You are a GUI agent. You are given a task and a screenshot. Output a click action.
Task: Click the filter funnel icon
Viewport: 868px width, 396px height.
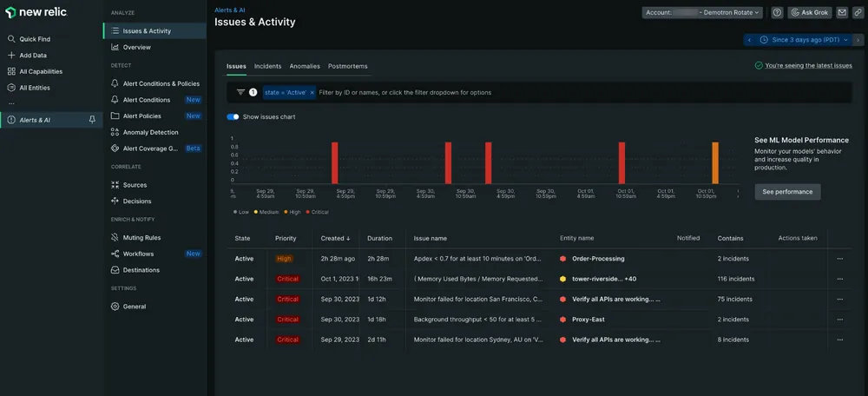point(240,93)
